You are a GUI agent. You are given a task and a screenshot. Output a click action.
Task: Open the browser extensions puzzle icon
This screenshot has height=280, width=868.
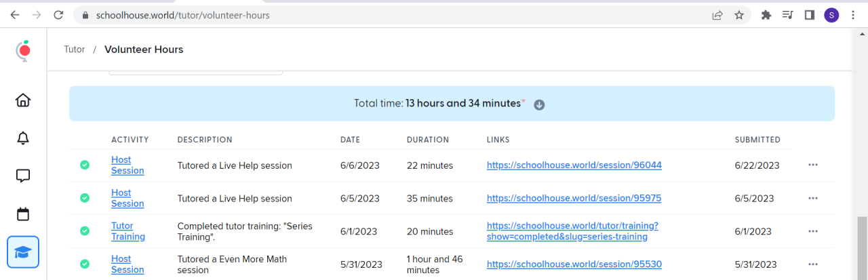tap(766, 15)
